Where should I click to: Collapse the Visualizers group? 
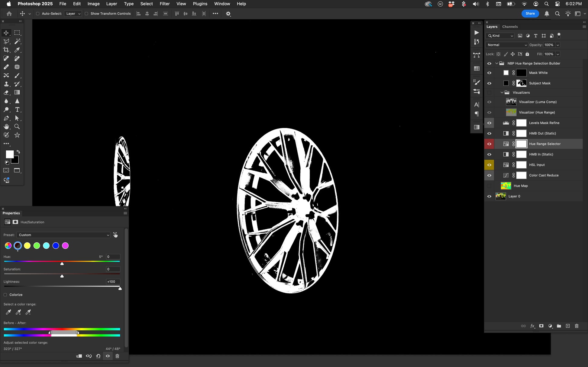pos(502,93)
